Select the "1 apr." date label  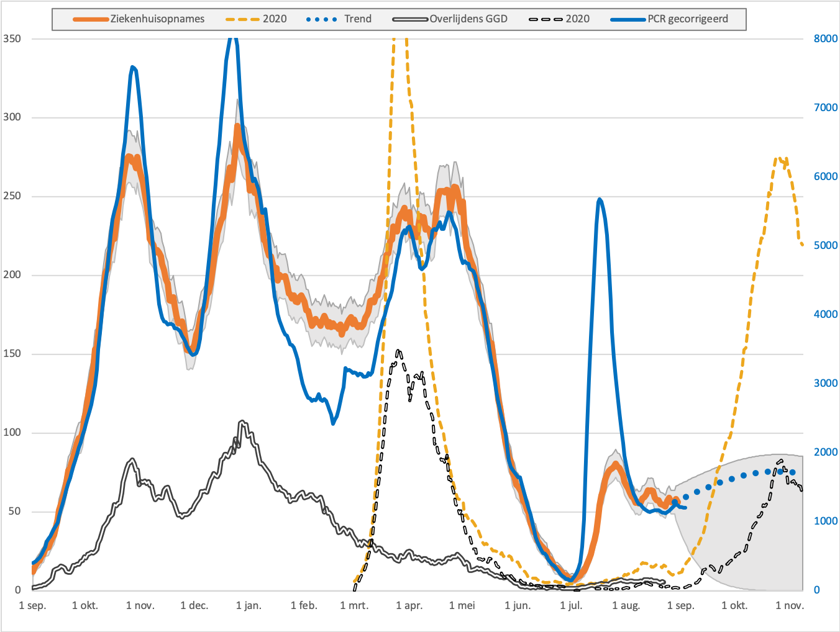click(x=409, y=605)
